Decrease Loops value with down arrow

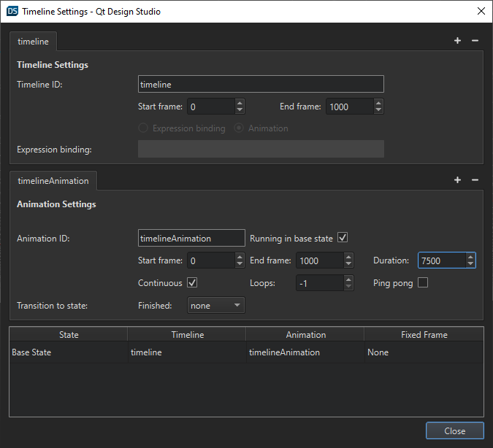[x=348, y=287]
